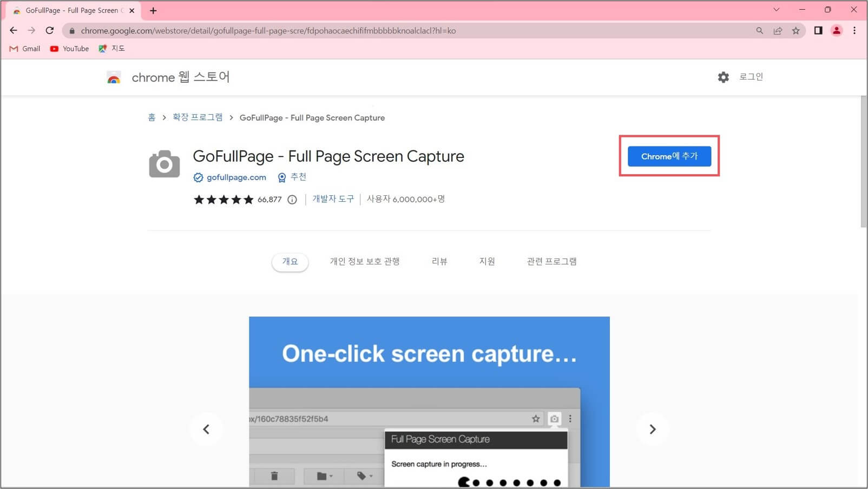
Task: Switch to the 개인 정보 보호 관행 tab
Action: coord(365,262)
